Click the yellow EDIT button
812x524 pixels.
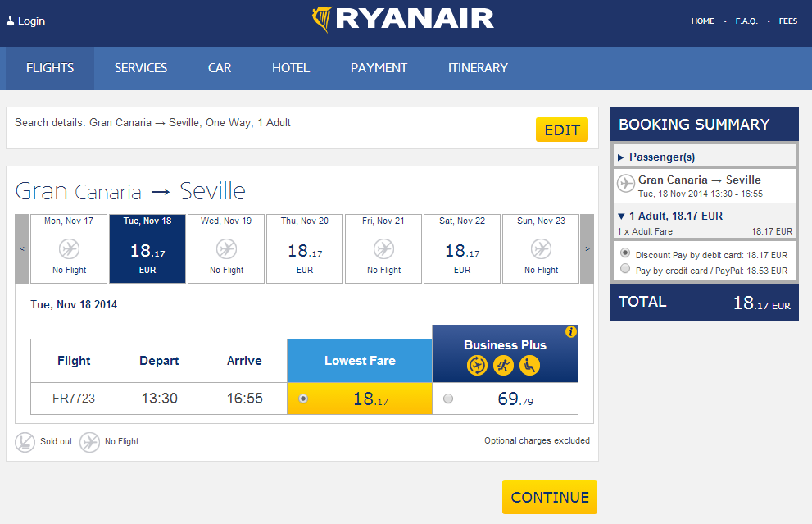562,130
